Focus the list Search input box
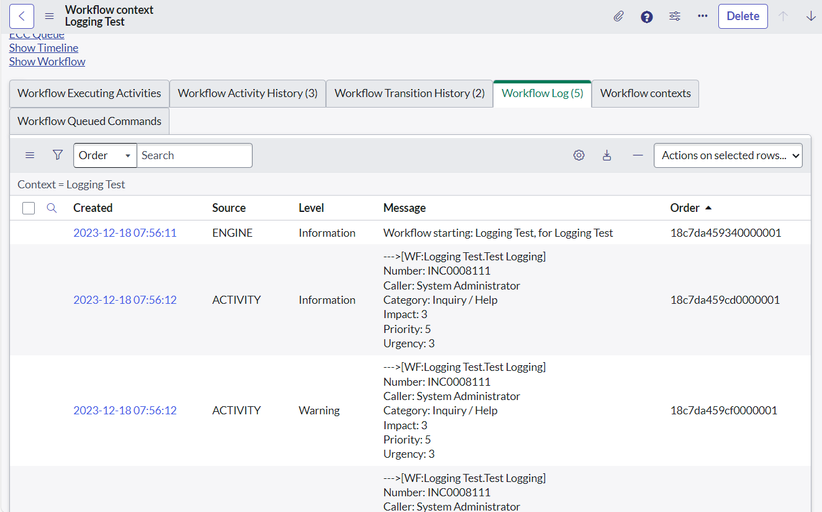 194,156
